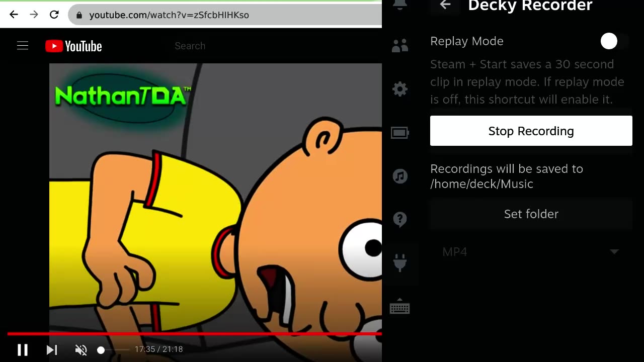Viewport: 644px width, 362px height.
Task: Open the friends tab in quick access
Action: point(400,46)
